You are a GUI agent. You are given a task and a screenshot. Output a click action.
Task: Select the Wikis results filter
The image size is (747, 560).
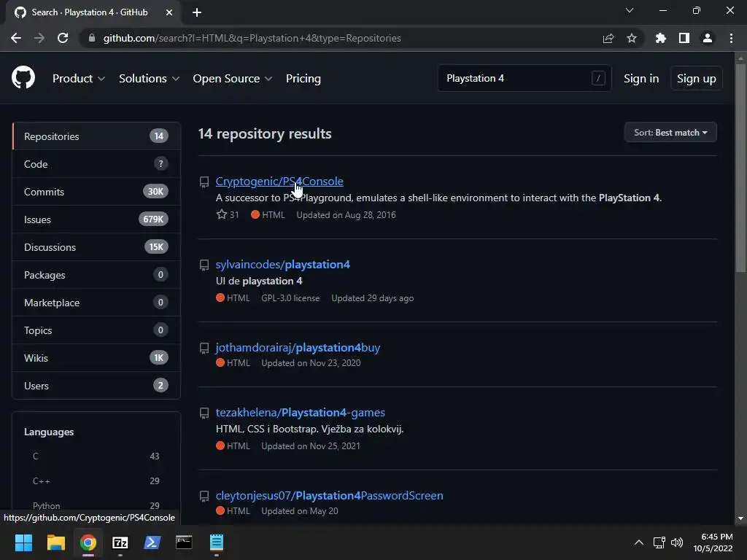[96, 357]
